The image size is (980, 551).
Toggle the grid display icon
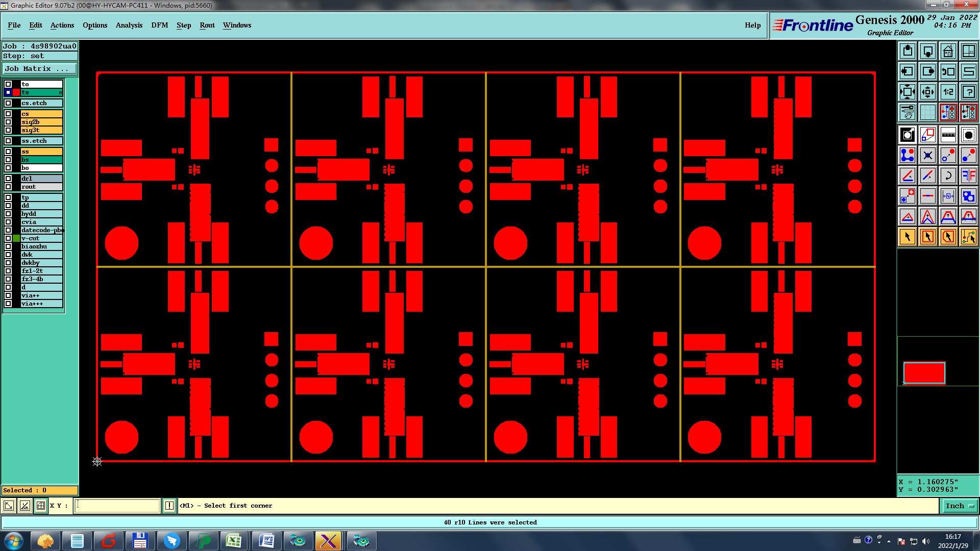(x=928, y=112)
